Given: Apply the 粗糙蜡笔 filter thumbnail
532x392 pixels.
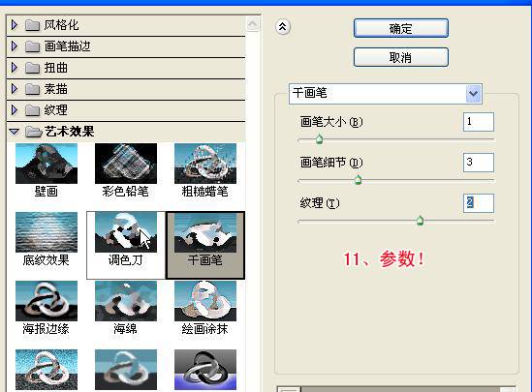Looking at the screenshot, I should [205, 164].
